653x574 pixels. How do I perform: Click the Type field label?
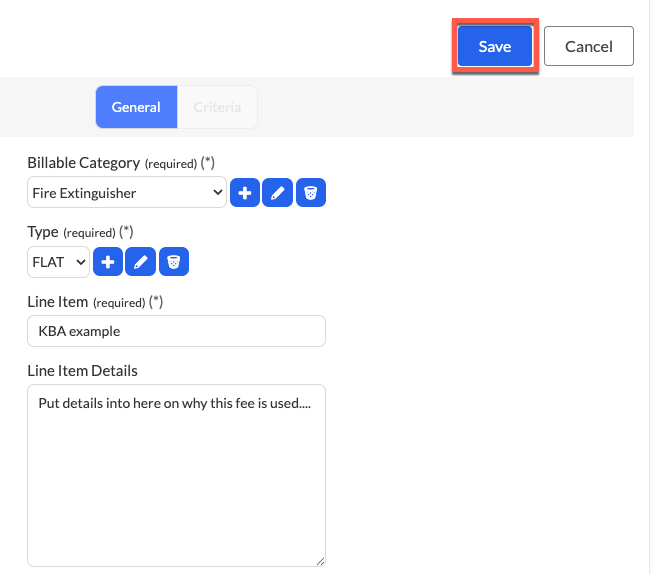coord(43,232)
